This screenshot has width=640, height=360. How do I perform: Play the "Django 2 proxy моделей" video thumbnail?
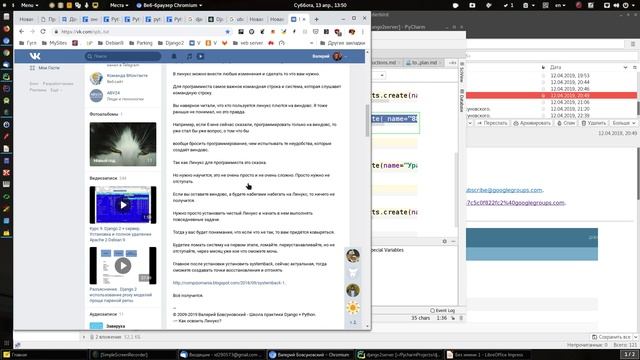tap(123, 266)
